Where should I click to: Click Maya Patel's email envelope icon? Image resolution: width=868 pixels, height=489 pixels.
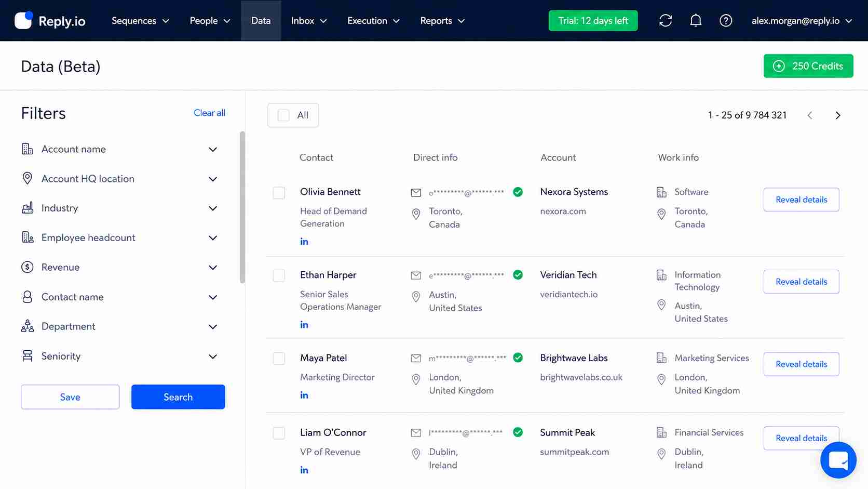pyautogui.click(x=416, y=358)
